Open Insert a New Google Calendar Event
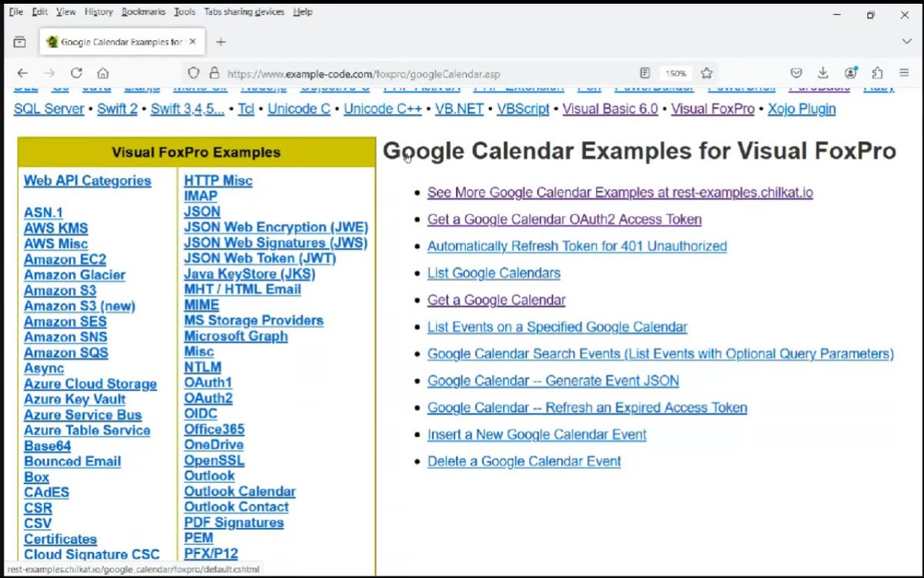This screenshot has width=924, height=578. (537, 435)
